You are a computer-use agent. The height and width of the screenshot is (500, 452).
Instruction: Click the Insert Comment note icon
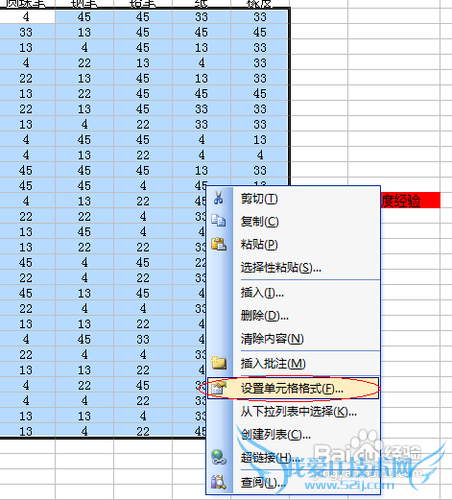219,363
